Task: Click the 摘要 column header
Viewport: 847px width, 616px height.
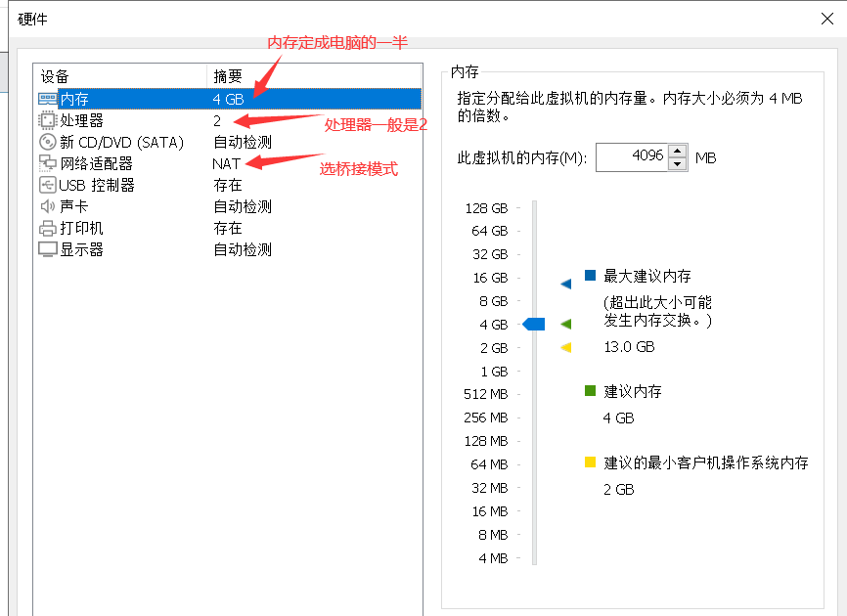Action: [x=314, y=76]
